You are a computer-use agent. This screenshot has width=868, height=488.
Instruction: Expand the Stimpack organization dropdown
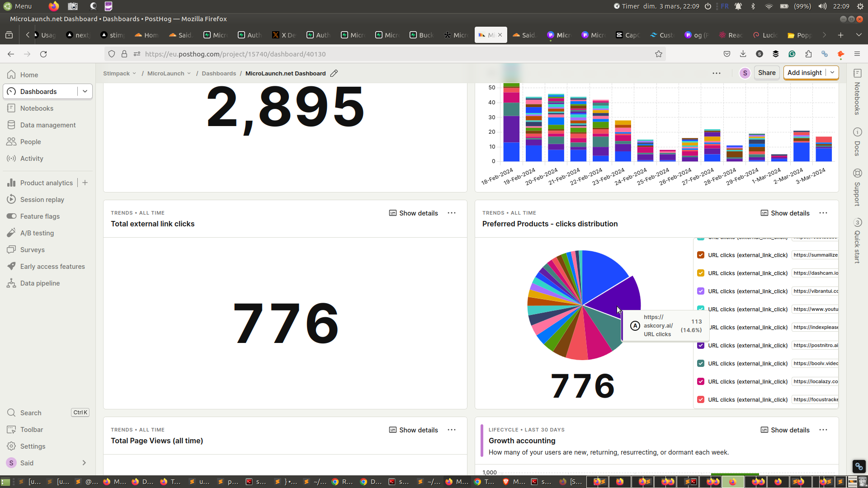119,73
